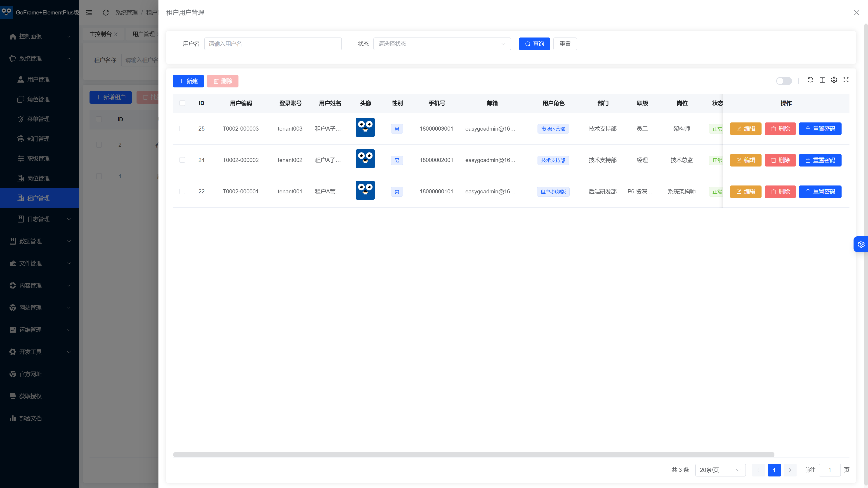
Task: Click the table density icon
Action: click(x=822, y=80)
